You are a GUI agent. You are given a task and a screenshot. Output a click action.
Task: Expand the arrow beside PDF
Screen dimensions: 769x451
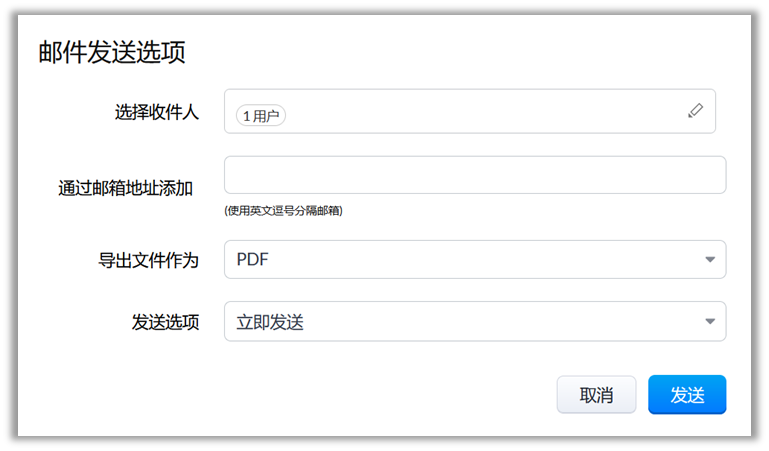pyautogui.click(x=710, y=260)
